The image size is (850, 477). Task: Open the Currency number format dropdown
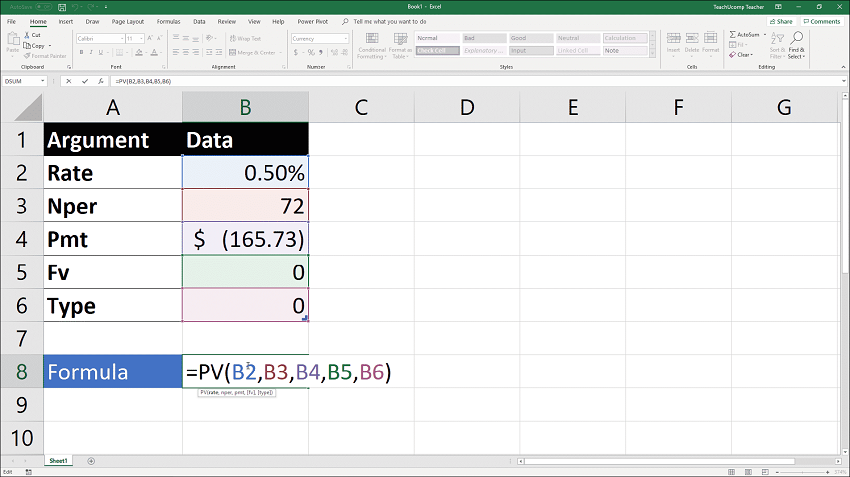pyautogui.click(x=344, y=38)
